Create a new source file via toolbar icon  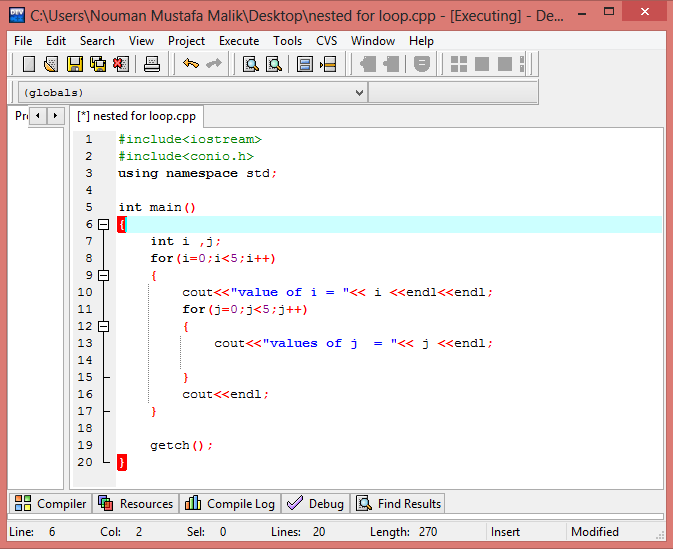(29, 64)
